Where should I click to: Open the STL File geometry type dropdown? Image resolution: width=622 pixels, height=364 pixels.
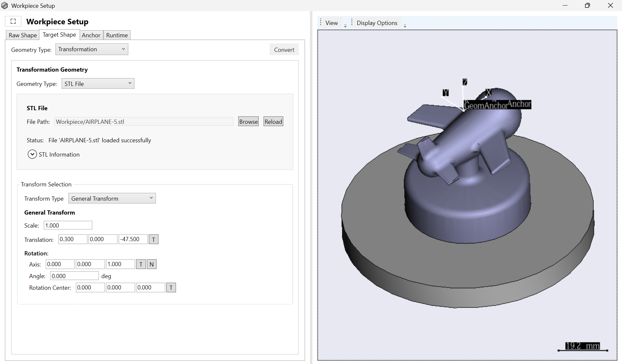pos(98,84)
